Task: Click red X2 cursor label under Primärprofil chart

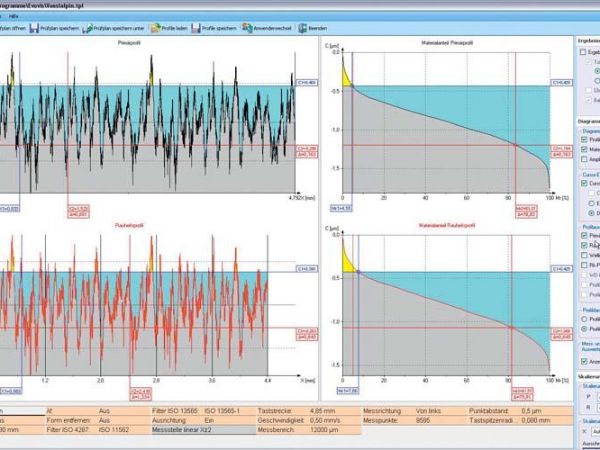Action: tap(78, 212)
